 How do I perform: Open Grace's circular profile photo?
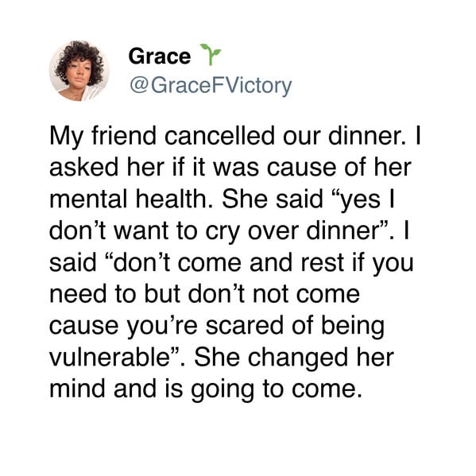coord(79,71)
